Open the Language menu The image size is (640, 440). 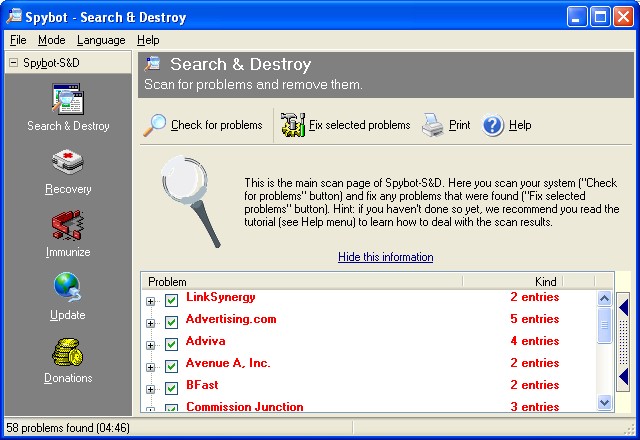click(101, 40)
